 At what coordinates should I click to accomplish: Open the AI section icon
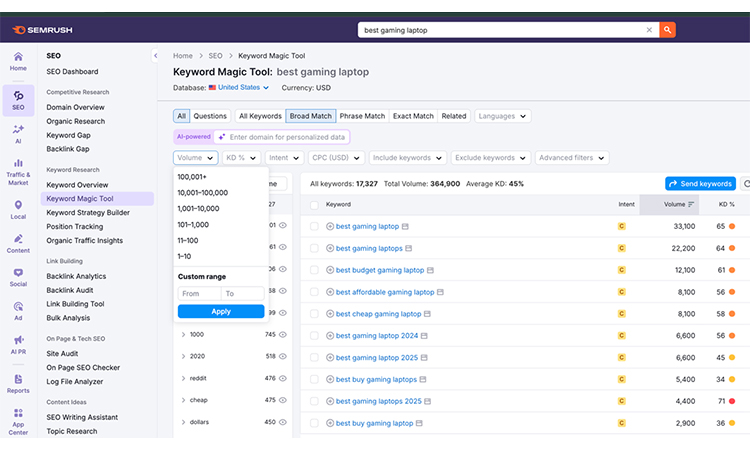[18, 133]
